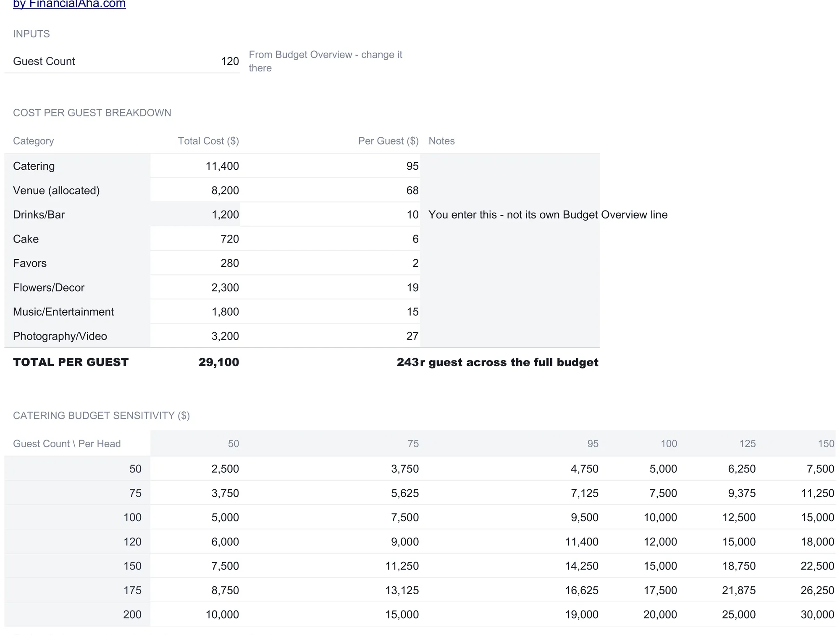This screenshot has height=635, width=840.
Task: Click the grand total 29,100
Action: click(x=219, y=362)
